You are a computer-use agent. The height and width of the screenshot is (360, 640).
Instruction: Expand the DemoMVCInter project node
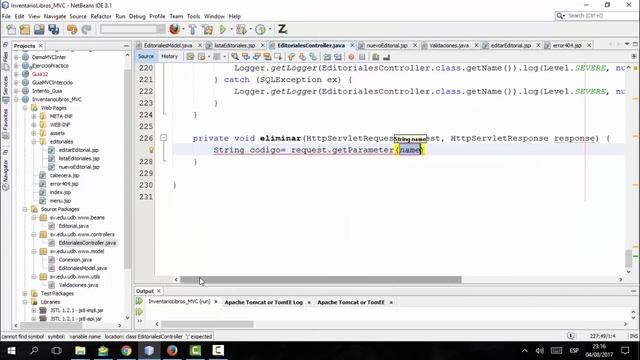pyautogui.click(x=16, y=57)
